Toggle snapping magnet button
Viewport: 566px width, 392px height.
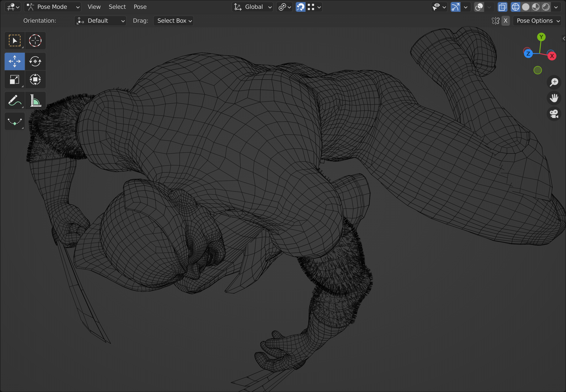click(300, 7)
